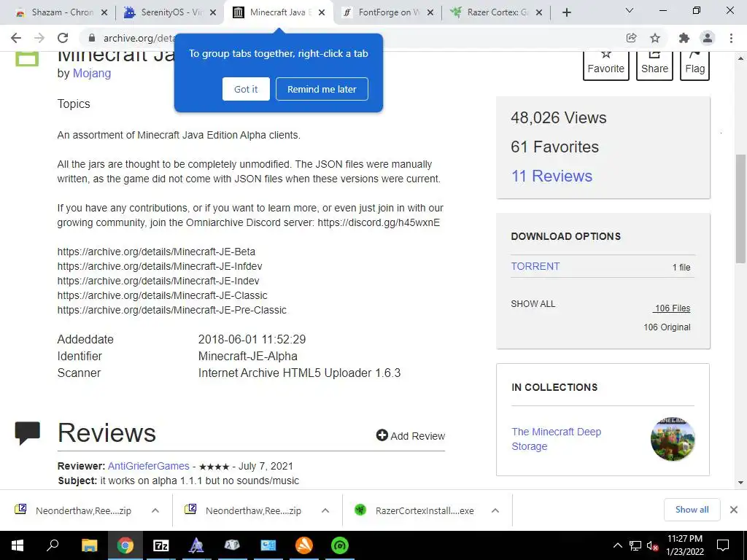Click the Minecraft-JE-Beta URL text

(156, 252)
